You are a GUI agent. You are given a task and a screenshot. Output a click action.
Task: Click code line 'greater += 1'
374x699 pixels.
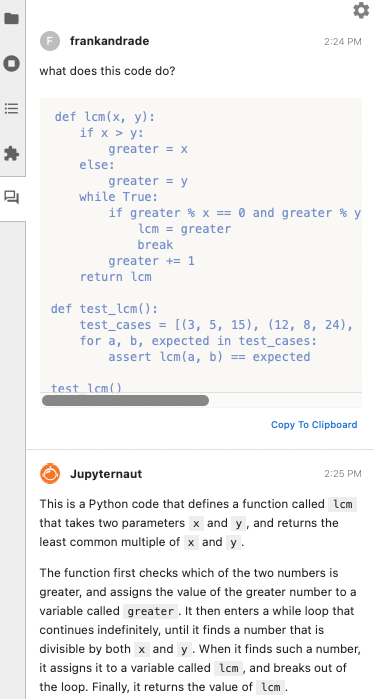(x=152, y=261)
